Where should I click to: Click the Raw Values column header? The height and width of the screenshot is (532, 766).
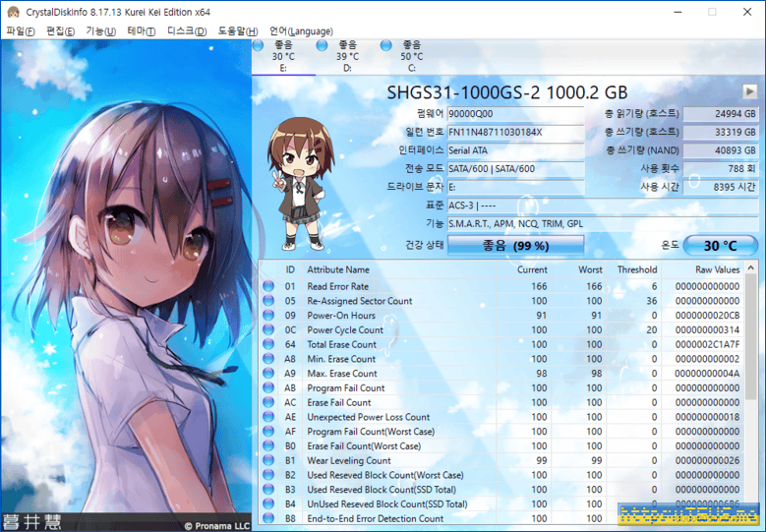(x=702, y=269)
